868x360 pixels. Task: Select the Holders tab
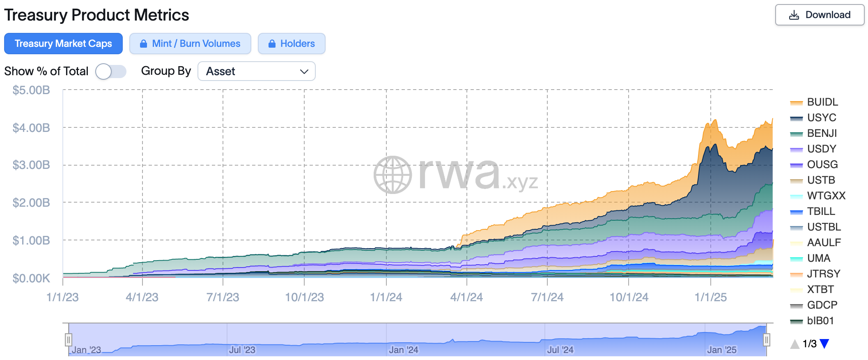(x=292, y=44)
